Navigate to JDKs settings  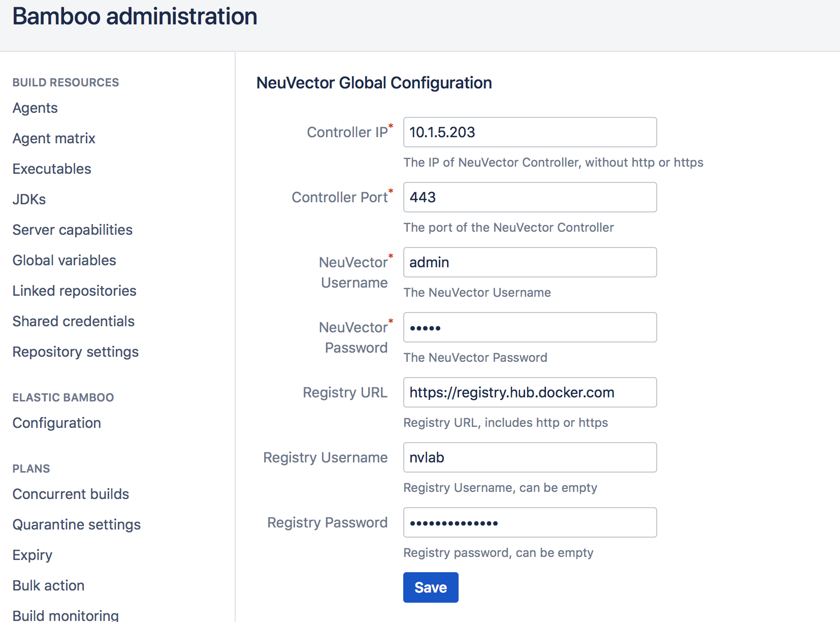[29, 199]
